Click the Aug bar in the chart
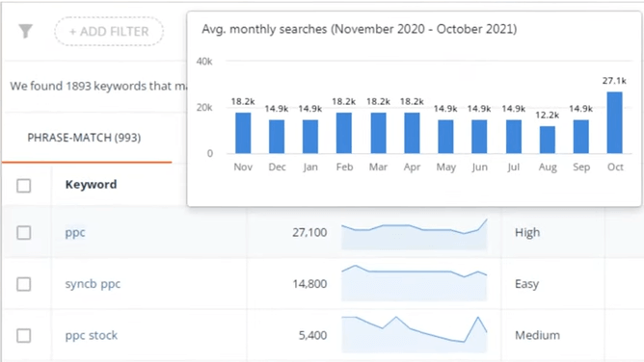The image size is (644, 362). tap(547, 140)
